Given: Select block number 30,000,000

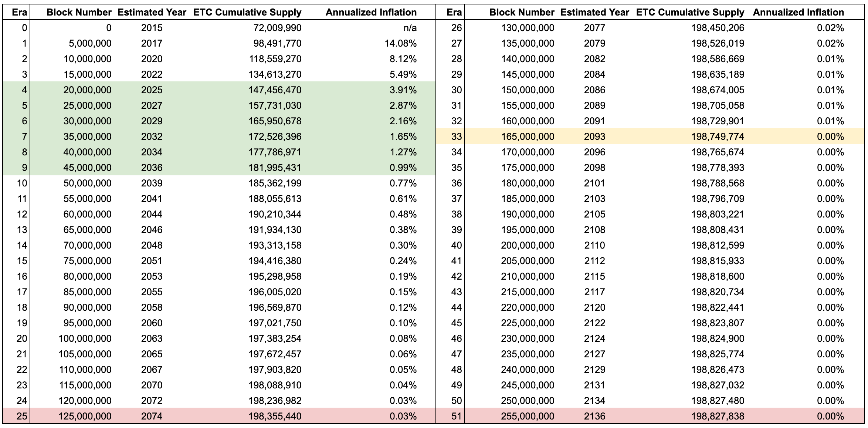Looking at the screenshot, I should (87, 121).
